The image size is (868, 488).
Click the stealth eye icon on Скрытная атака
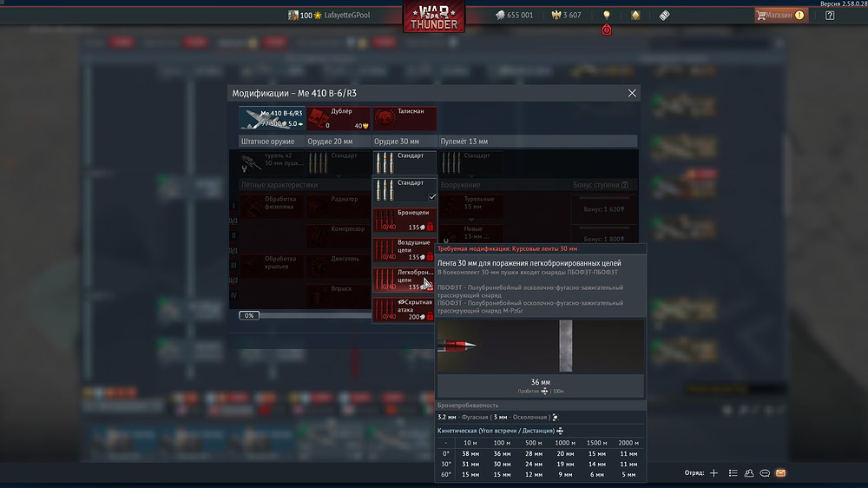pyautogui.click(x=401, y=302)
